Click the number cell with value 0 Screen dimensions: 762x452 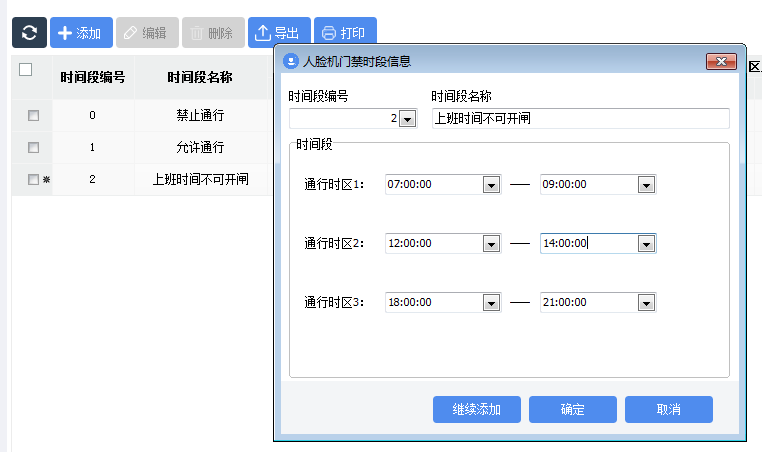tap(93, 115)
